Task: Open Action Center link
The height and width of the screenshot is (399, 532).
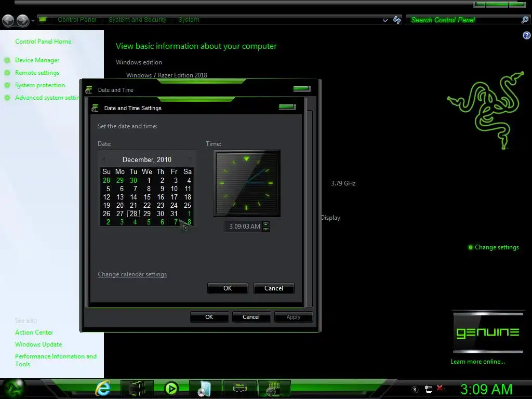Action: coord(34,332)
